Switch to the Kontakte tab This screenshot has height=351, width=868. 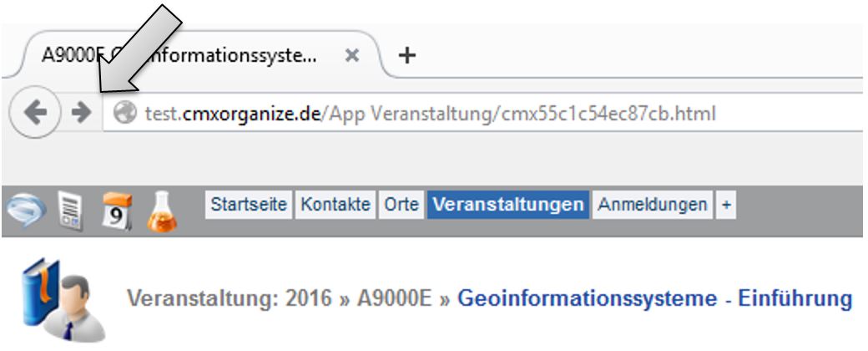336,205
